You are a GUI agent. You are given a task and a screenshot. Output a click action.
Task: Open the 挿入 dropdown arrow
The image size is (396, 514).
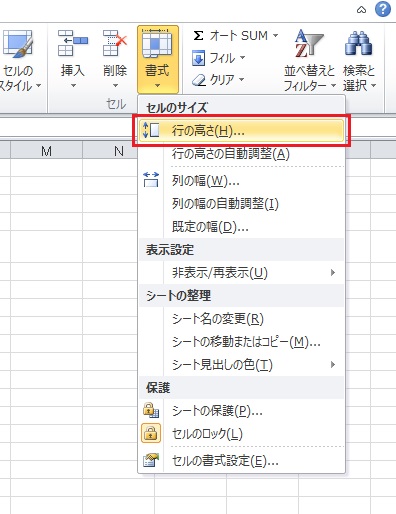pos(73,86)
